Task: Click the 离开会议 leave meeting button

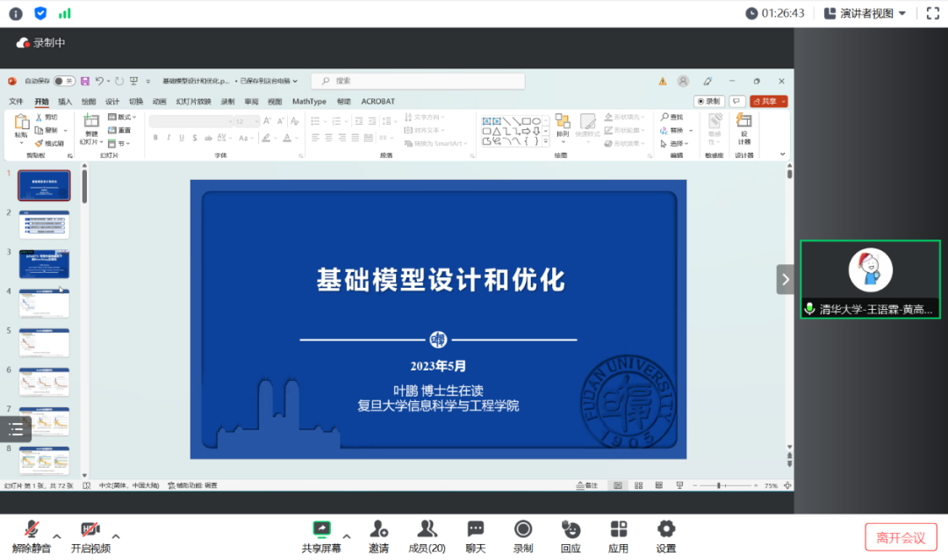Action: [x=901, y=538]
